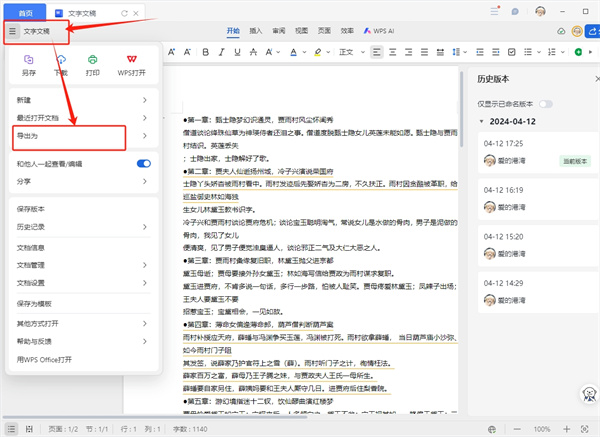Toggle strikethrough formatting

pyautogui.click(x=253, y=52)
